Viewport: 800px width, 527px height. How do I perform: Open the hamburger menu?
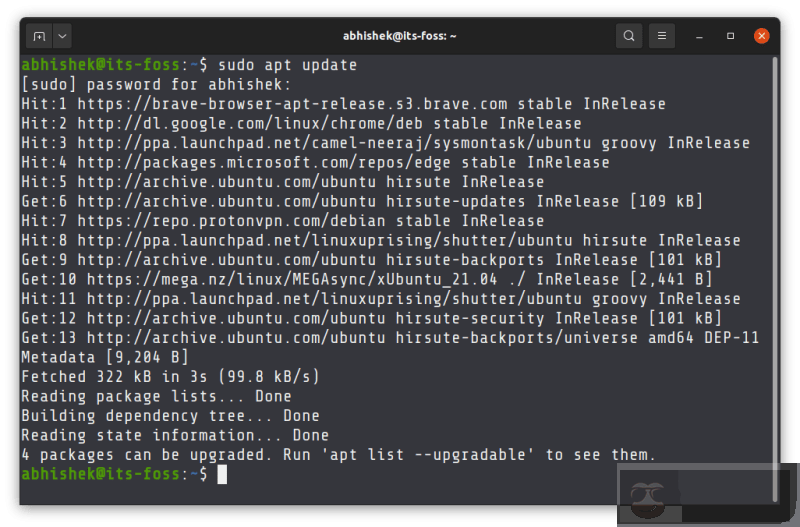[662, 36]
